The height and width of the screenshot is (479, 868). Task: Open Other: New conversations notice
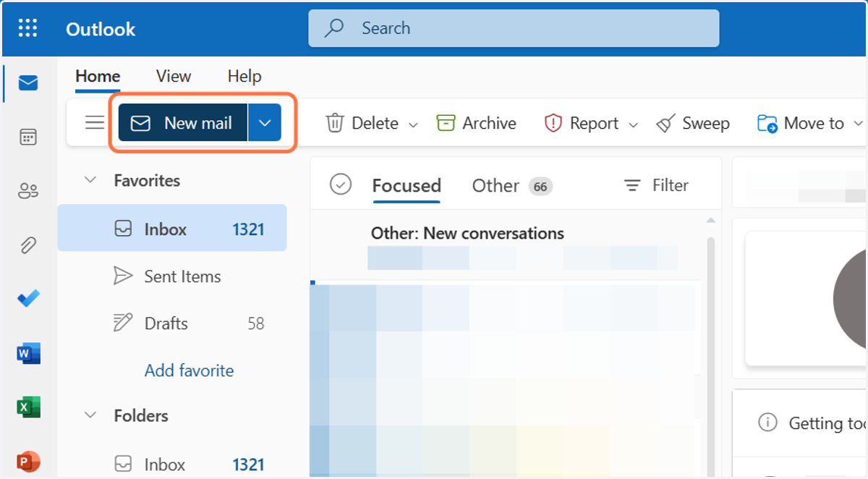coord(467,234)
